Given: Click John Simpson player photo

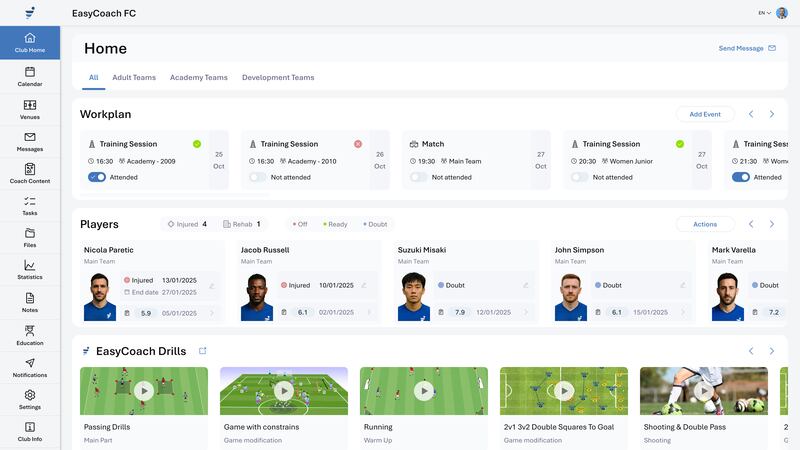Looking at the screenshot, I should (570, 297).
